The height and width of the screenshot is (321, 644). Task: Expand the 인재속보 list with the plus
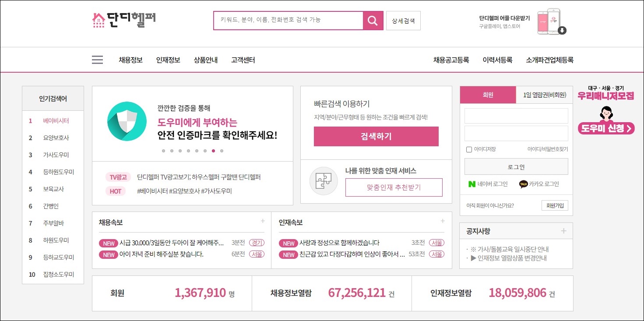[443, 221]
